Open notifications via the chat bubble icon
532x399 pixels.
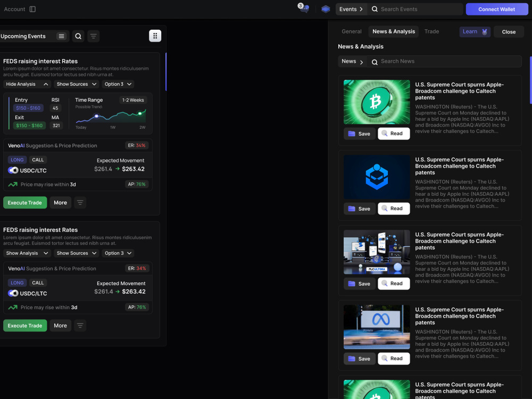304,9
